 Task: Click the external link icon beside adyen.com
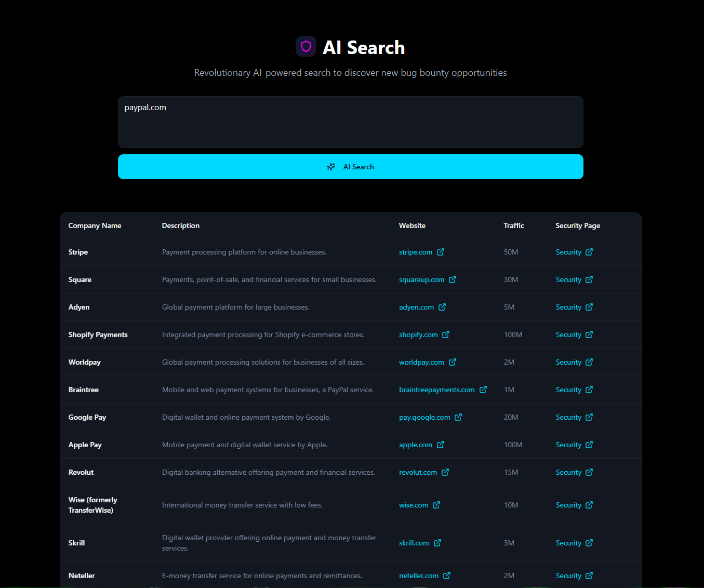tap(441, 307)
